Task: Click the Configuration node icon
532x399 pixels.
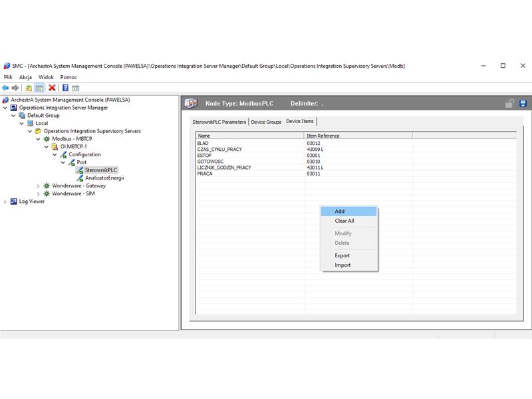Action: point(63,155)
